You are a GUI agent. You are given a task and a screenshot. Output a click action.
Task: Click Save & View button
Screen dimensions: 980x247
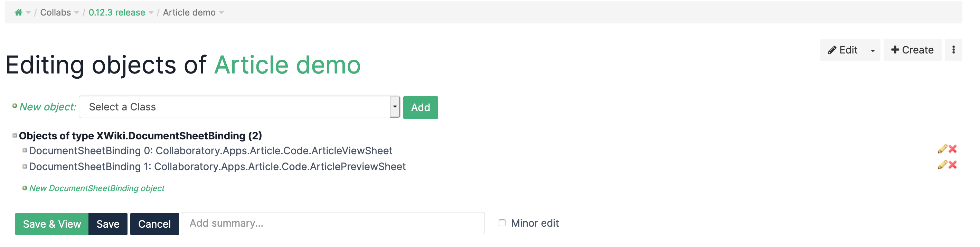(52, 224)
